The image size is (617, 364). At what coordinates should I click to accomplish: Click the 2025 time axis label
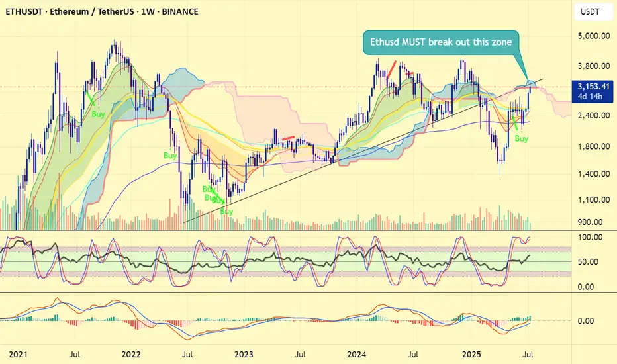[x=471, y=354]
